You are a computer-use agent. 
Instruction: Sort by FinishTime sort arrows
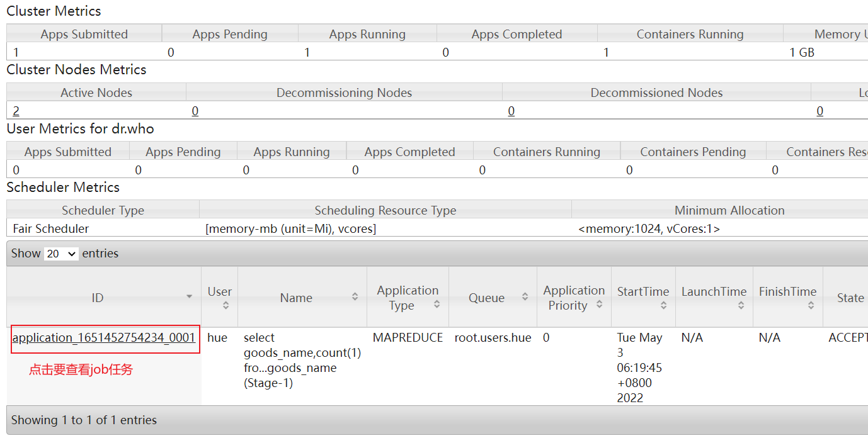[x=811, y=305]
